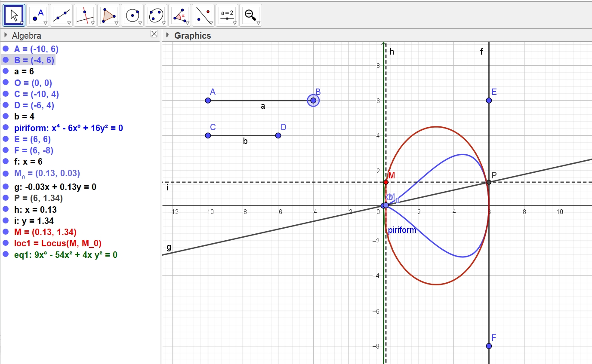592x364 pixels.
Task: Select the Reflect about Line tool
Action: click(x=203, y=15)
